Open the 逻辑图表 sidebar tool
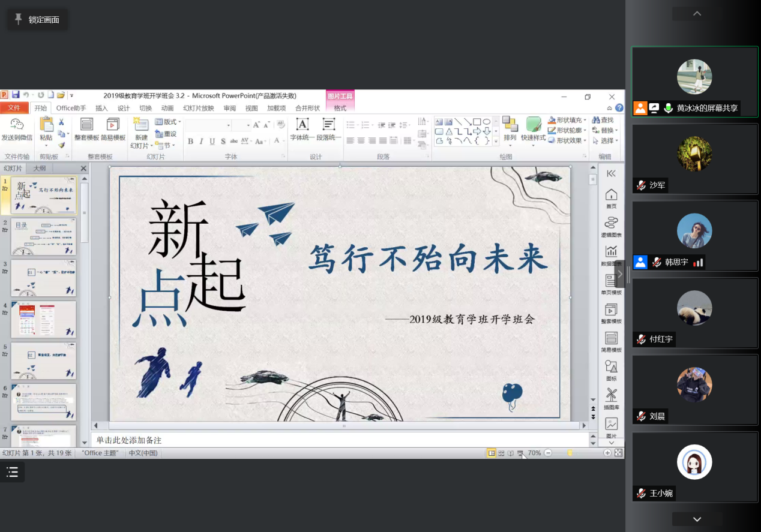Viewport: 761px width, 532px height. [611, 224]
